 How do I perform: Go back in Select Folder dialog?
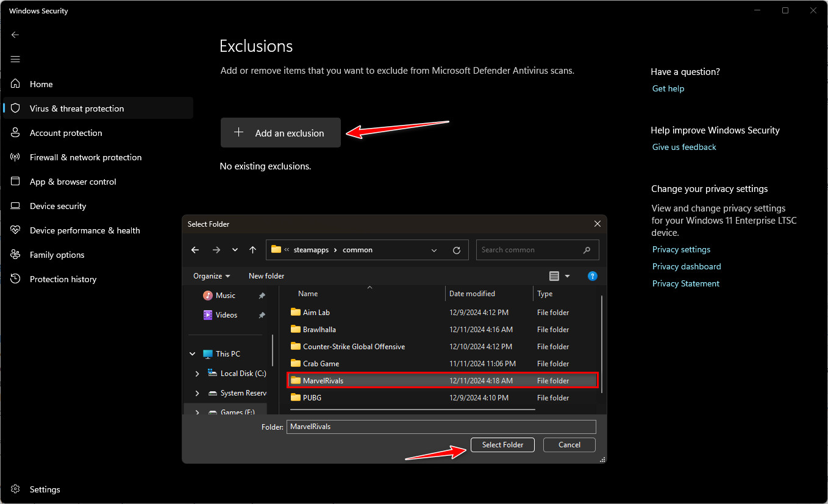point(195,250)
